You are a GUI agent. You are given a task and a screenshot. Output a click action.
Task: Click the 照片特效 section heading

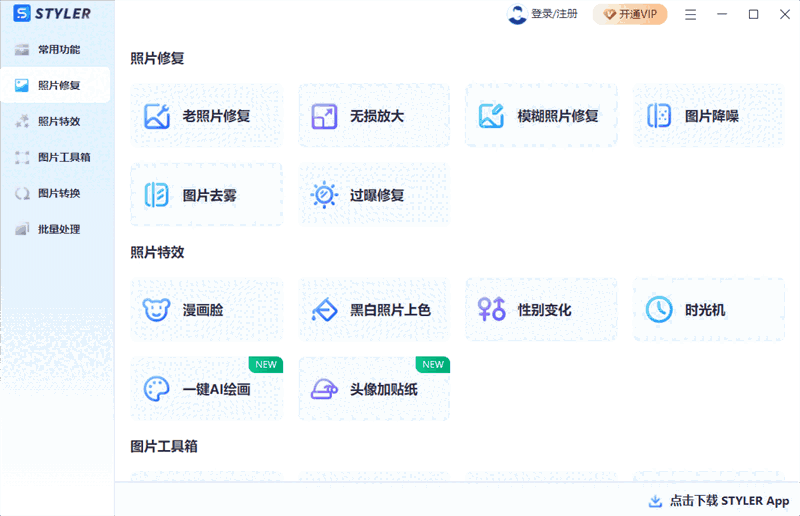157,252
